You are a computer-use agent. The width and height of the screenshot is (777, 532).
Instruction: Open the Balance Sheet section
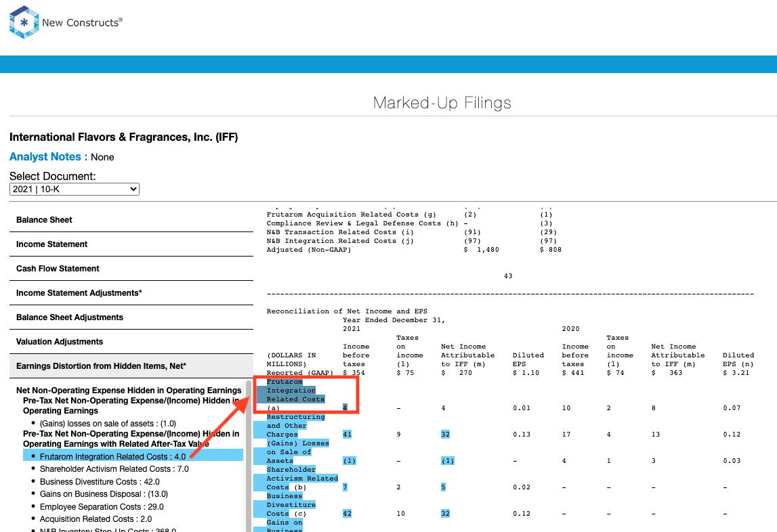coord(131,220)
